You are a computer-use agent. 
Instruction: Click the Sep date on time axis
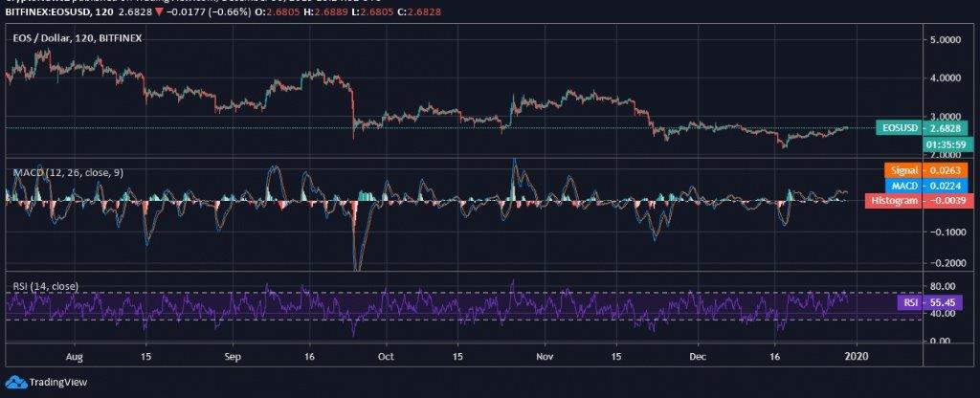click(x=233, y=355)
